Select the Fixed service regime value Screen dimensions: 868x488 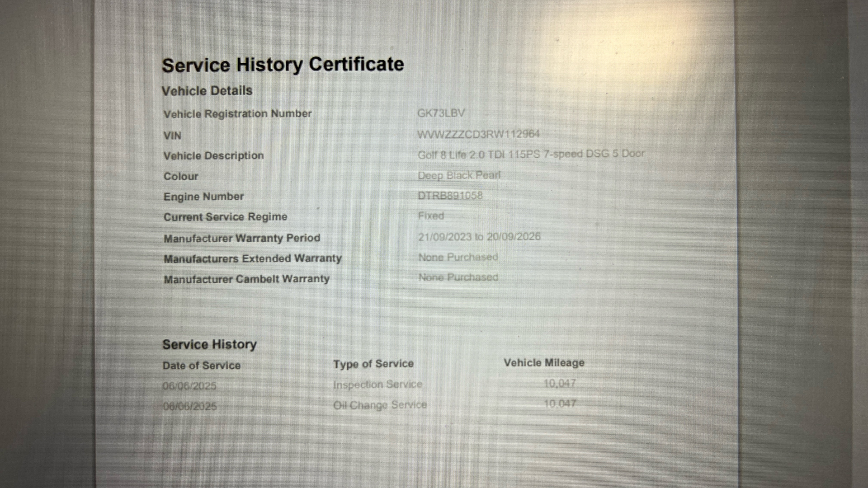tap(431, 216)
